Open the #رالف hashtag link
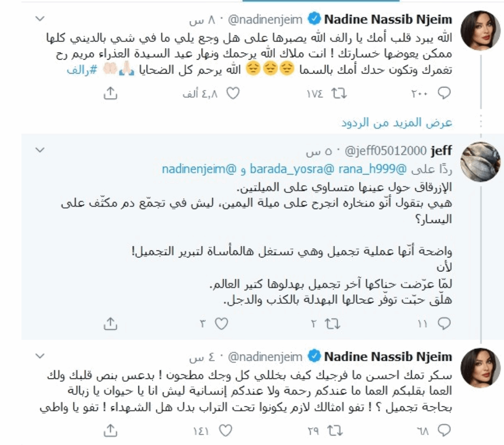The width and height of the screenshot is (504, 445). click(82, 70)
